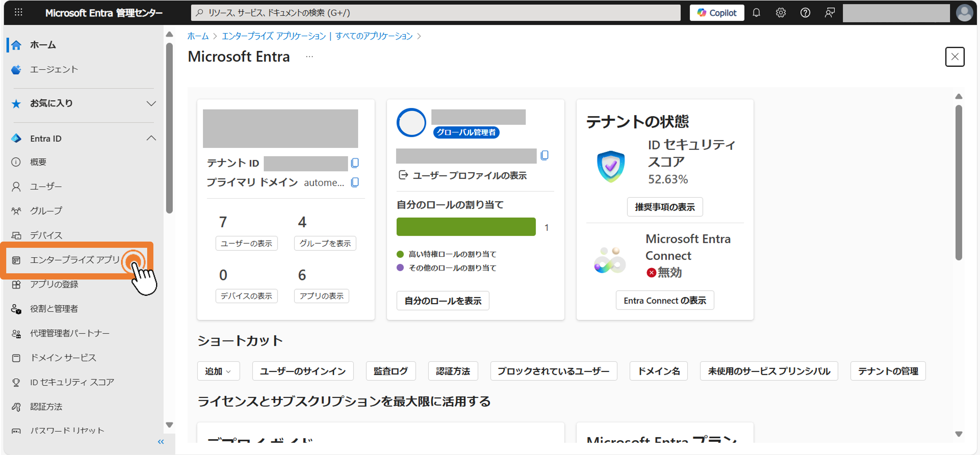
Task: Click the アプリの登録 grid icon
Action: (x=16, y=285)
